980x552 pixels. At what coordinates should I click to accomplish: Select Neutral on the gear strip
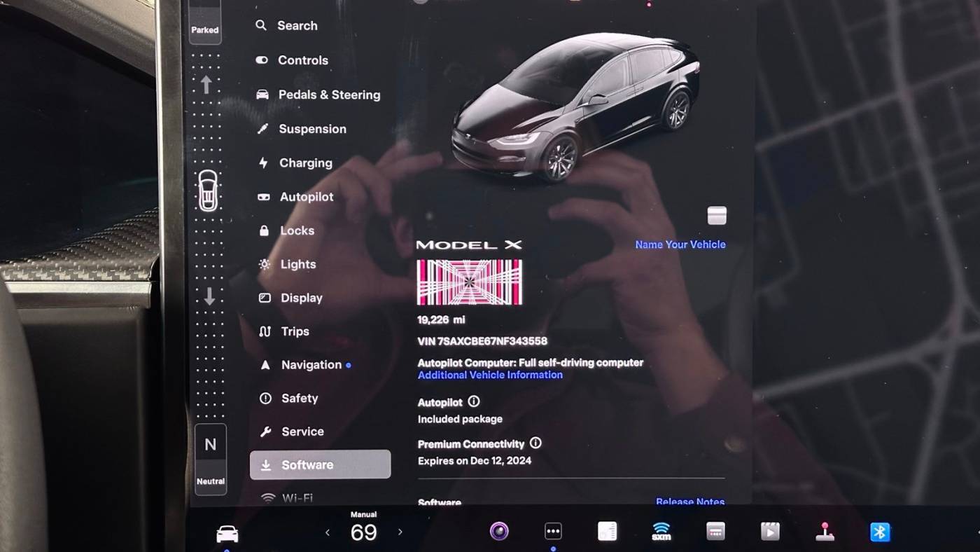pyautogui.click(x=210, y=460)
